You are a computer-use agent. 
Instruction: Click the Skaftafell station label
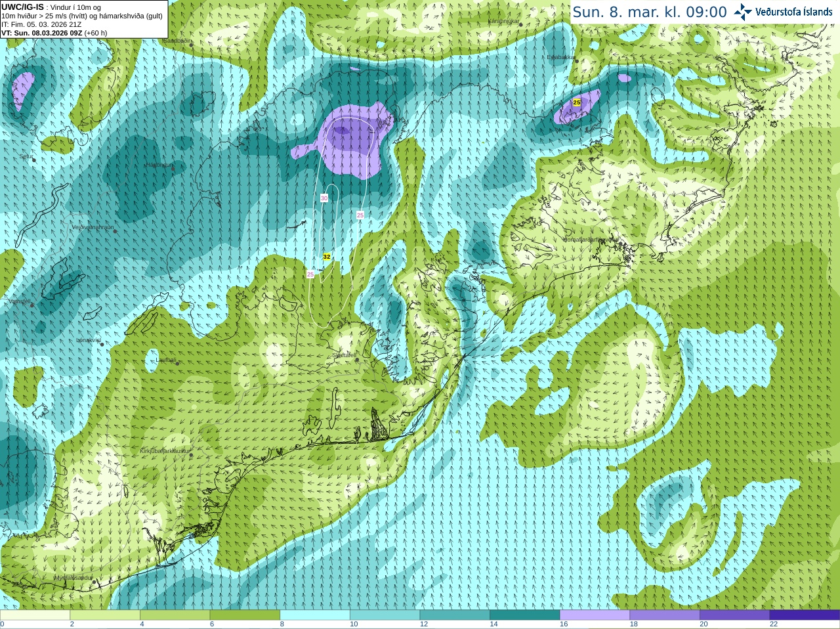coord(344,355)
